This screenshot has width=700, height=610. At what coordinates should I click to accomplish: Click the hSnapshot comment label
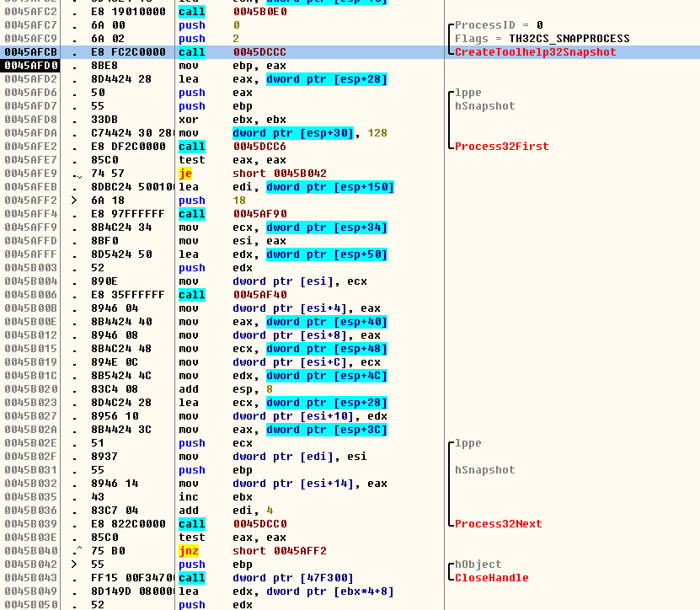[484, 105]
